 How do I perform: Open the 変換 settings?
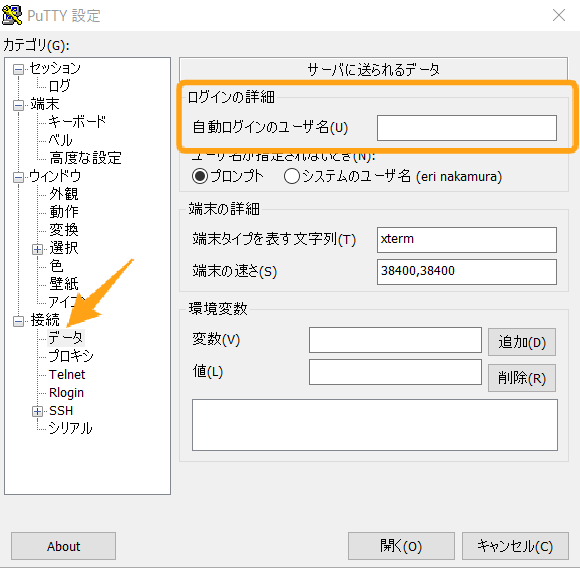[64, 230]
